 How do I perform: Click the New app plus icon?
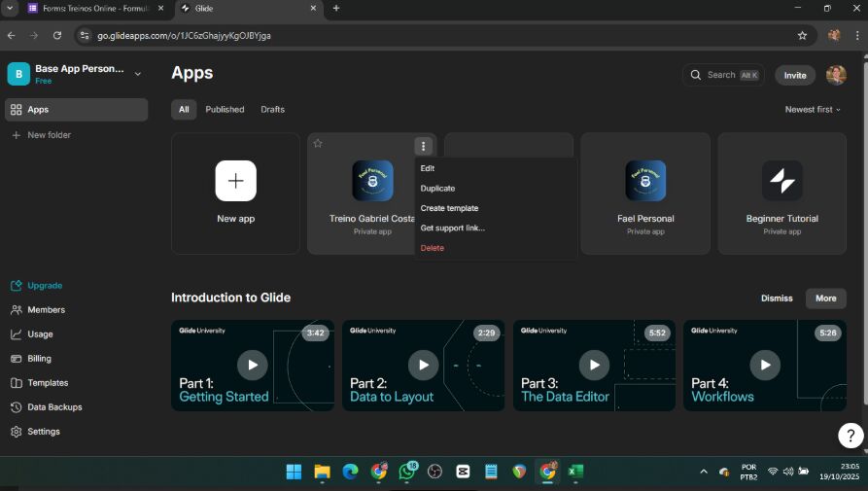pos(236,181)
